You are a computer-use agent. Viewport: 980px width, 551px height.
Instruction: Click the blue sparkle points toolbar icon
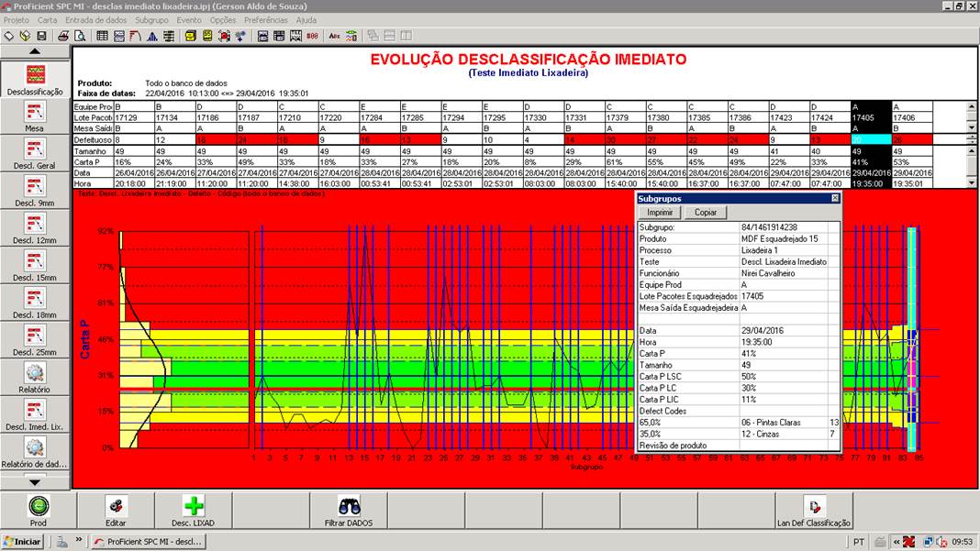click(240, 37)
